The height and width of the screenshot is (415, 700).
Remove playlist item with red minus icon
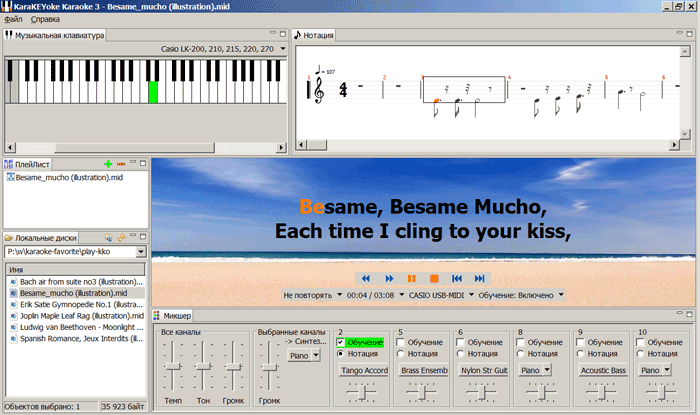click(x=121, y=163)
